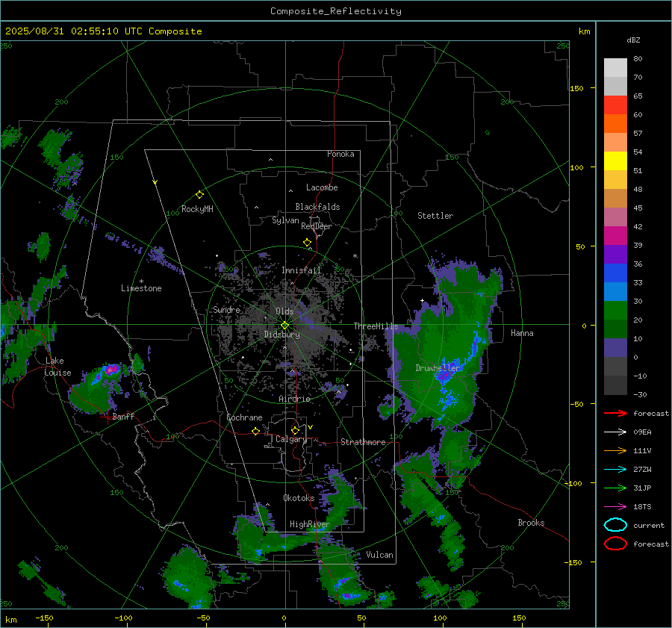Click the cyan 'current' ellipse icon
This screenshot has height=628, width=672.
[x=615, y=525]
